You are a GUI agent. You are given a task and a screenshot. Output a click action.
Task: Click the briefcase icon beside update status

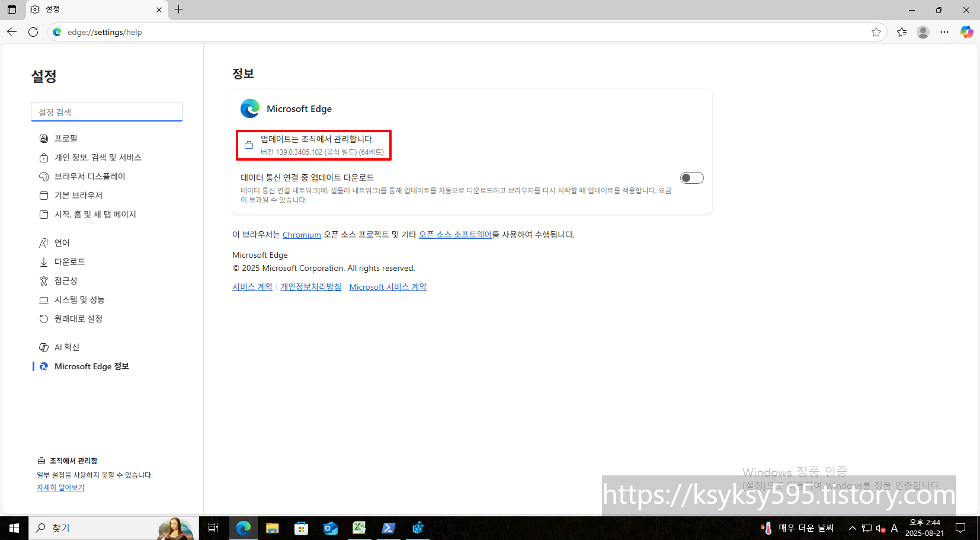(249, 145)
